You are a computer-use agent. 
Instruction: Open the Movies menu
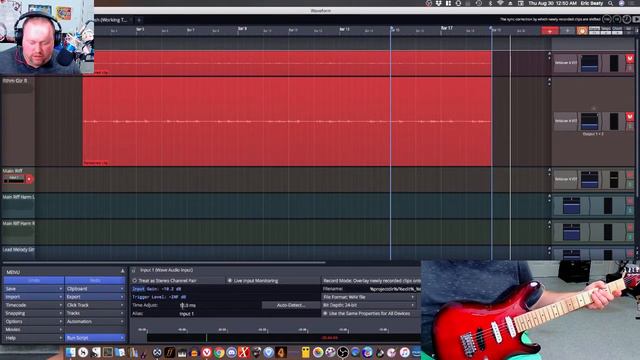34,329
